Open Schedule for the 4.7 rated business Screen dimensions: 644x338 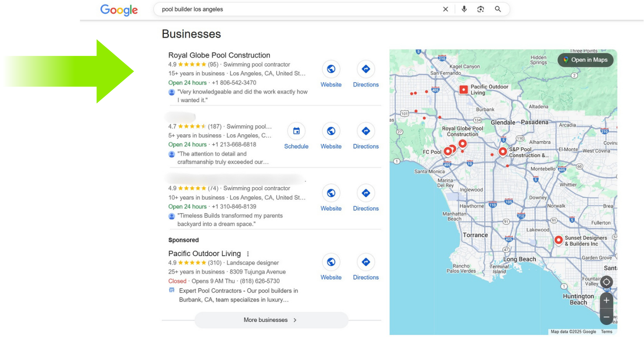point(296,136)
